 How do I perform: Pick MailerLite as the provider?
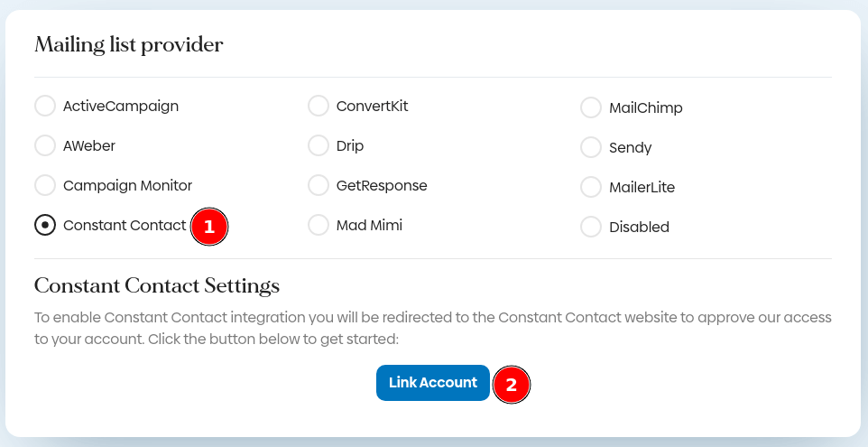click(591, 187)
